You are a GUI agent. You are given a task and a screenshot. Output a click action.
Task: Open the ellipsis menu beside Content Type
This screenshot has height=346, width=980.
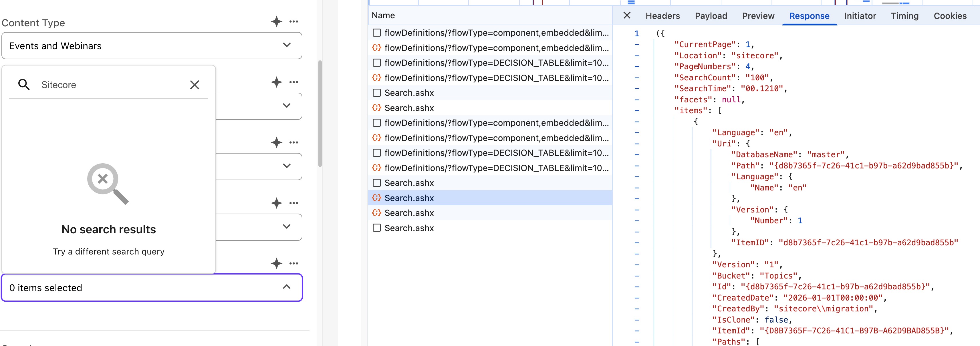click(294, 22)
